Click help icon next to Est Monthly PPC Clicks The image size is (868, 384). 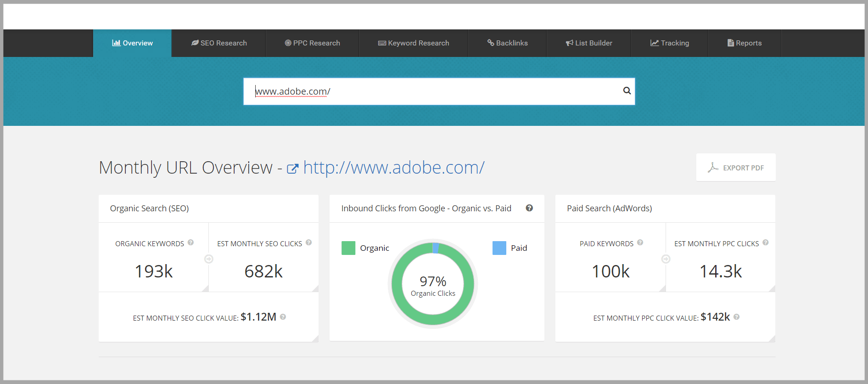[x=765, y=243]
